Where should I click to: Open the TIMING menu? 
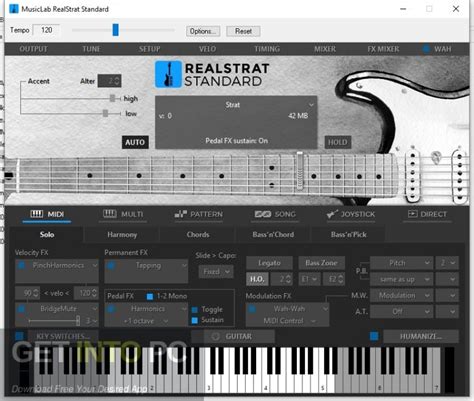267,49
